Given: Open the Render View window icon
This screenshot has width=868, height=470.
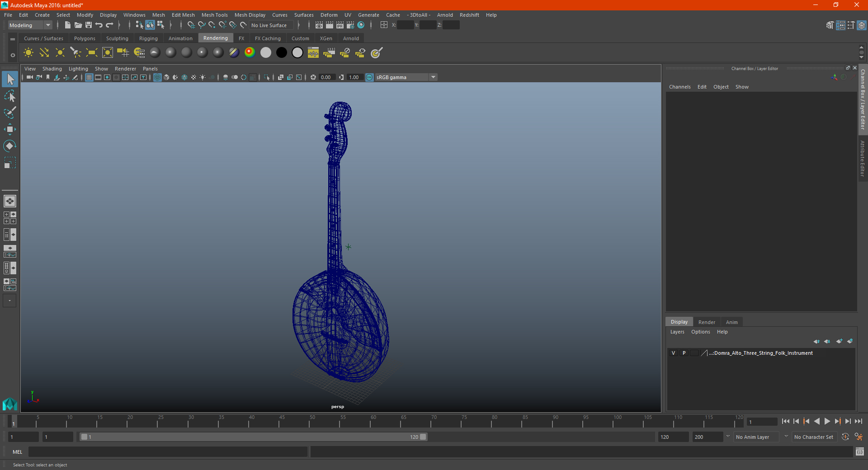Looking at the screenshot, I should 319,25.
